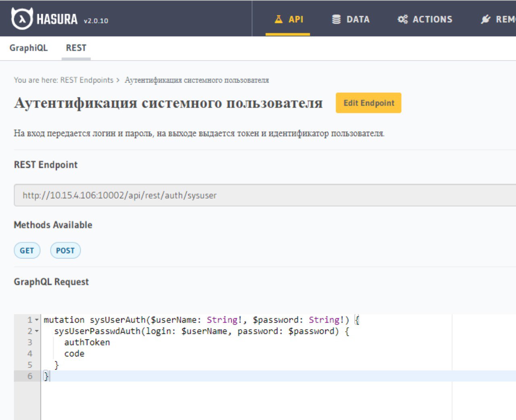Viewport: 516px width, 420px height.
Task: Click the Edit Endpoint button
Action: click(368, 103)
